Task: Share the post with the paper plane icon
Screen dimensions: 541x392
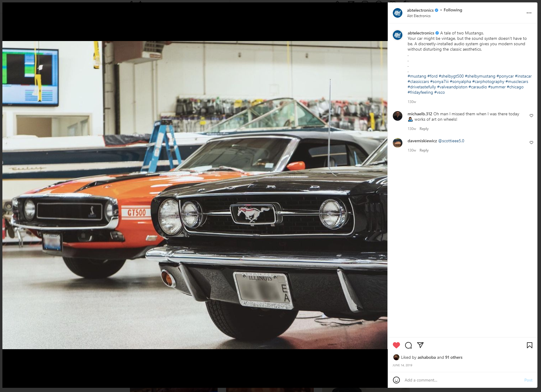Action: pyautogui.click(x=420, y=345)
